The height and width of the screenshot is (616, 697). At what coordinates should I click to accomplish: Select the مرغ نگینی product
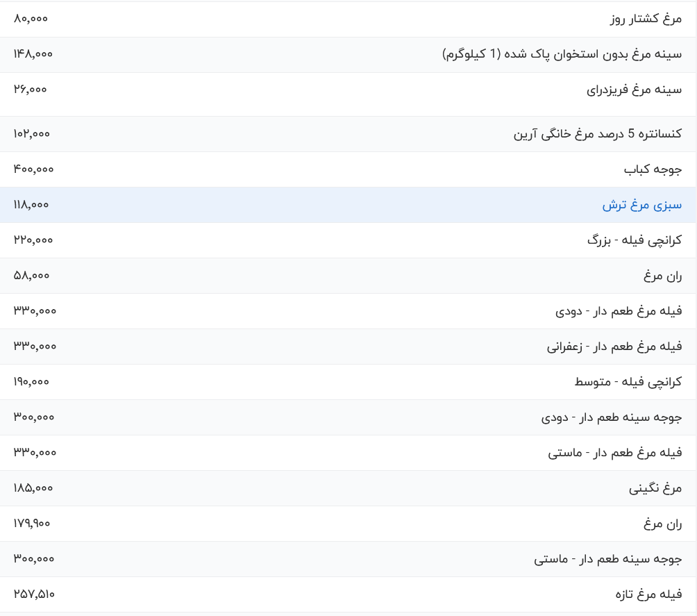655,488
